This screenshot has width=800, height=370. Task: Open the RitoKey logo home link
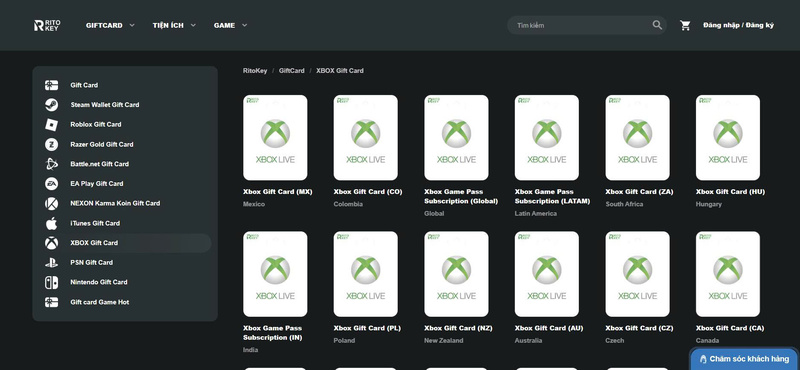47,25
